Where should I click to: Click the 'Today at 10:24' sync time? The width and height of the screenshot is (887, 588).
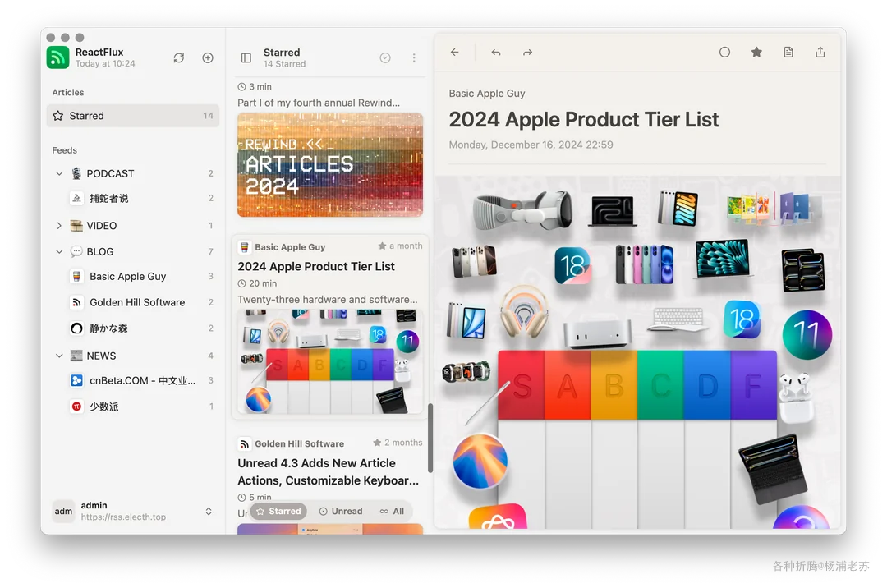click(x=105, y=63)
